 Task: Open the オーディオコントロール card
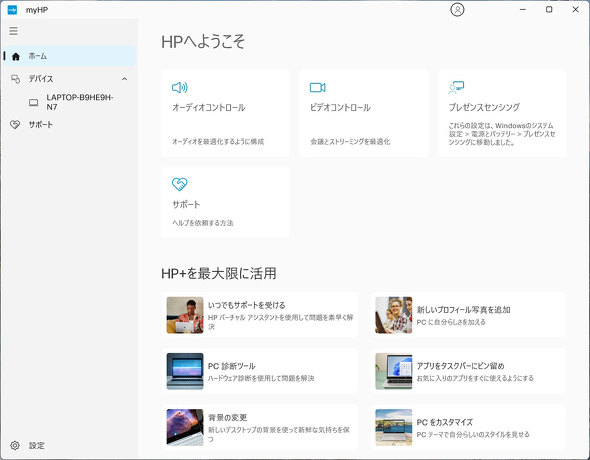pos(226,113)
